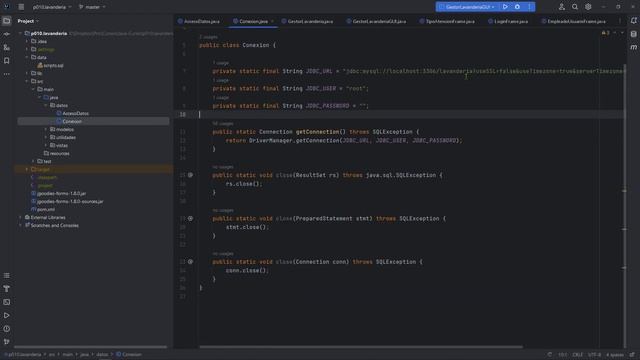
Task: Show more tool windows (three dots)
Action: [x=7, y=74]
